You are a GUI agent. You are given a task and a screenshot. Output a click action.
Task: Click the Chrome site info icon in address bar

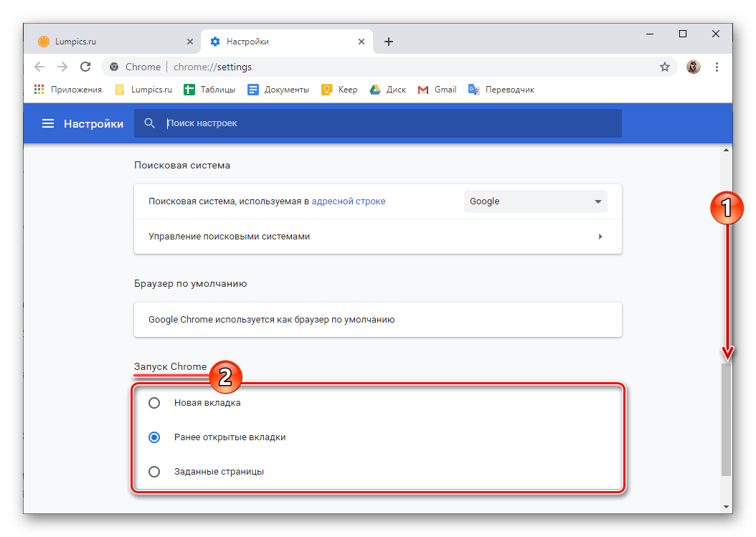(114, 67)
